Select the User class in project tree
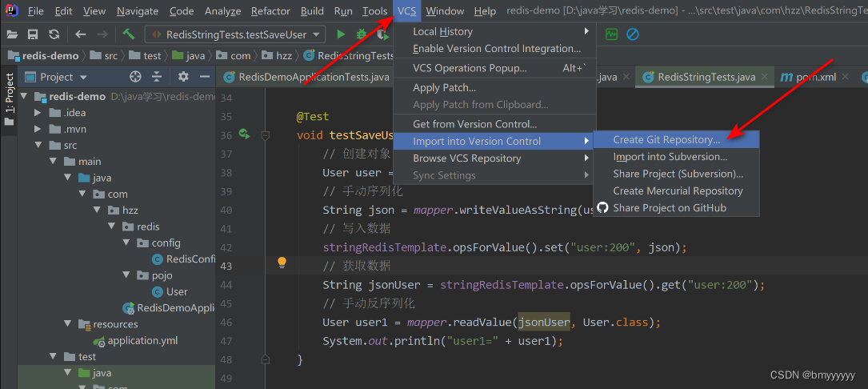This screenshot has height=389, width=868. (170, 291)
